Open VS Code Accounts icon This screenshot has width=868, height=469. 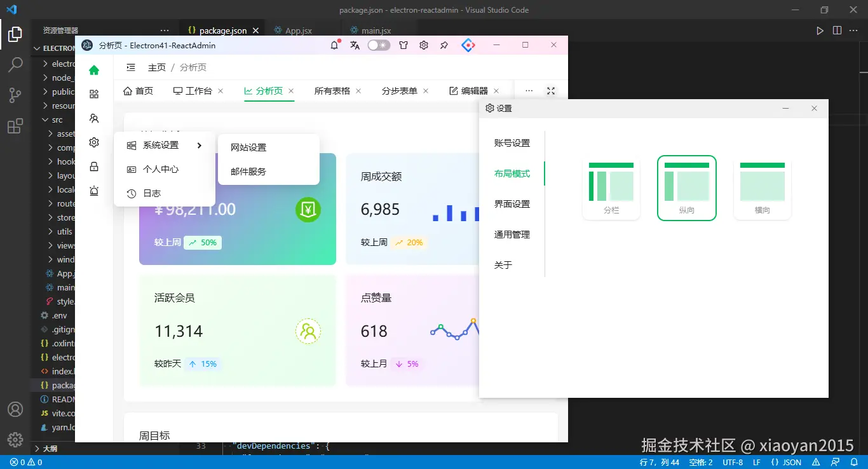pos(15,409)
